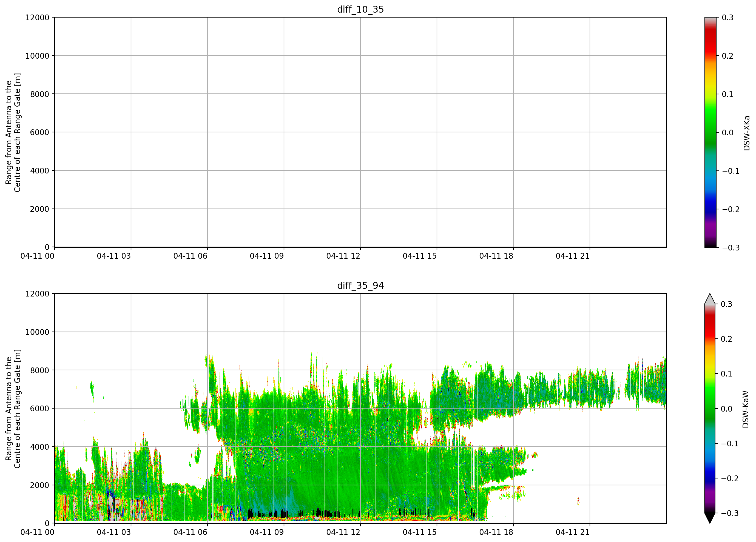Click the 04-11 15 time tick under diff_10_35
The width and height of the screenshot is (756, 542).
coord(420,256)
